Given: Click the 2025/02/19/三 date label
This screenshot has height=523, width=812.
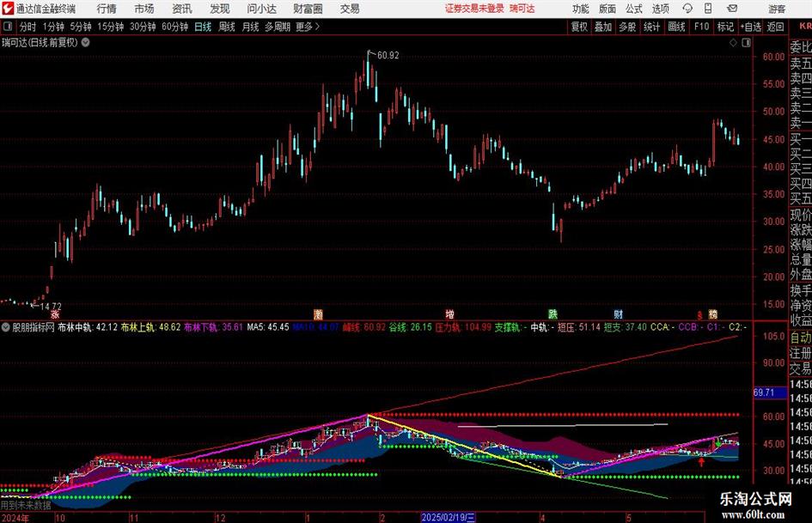Looking at the screenshot, I should click(449, 517).
